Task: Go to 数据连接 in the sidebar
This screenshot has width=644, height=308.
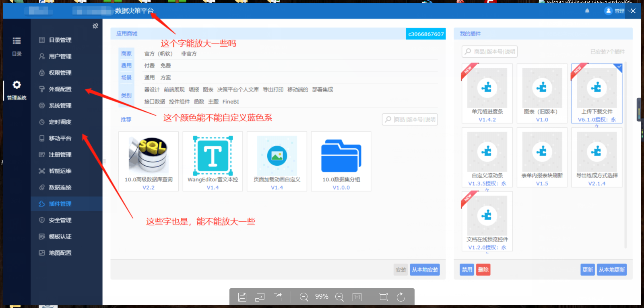Action: point(66,187)
